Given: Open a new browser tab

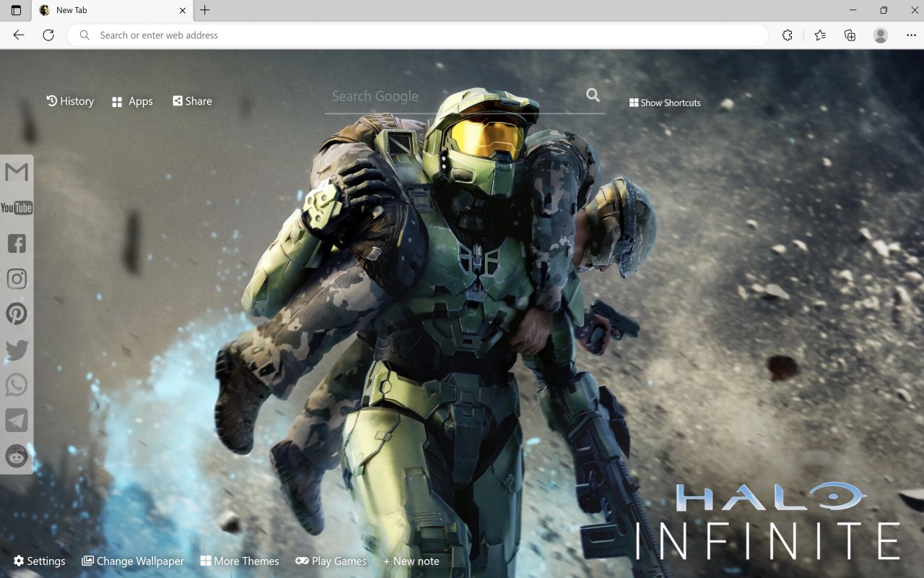Looking at the screenshot, I should tap(205, 10).
